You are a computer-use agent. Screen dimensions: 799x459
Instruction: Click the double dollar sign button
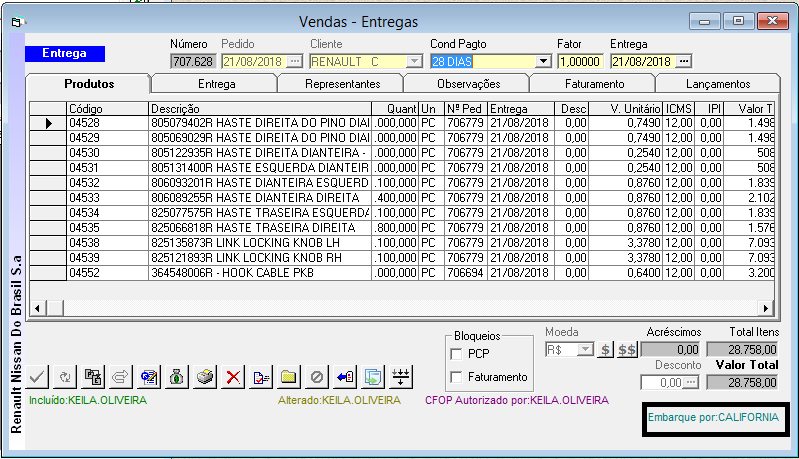pos(627,350)
